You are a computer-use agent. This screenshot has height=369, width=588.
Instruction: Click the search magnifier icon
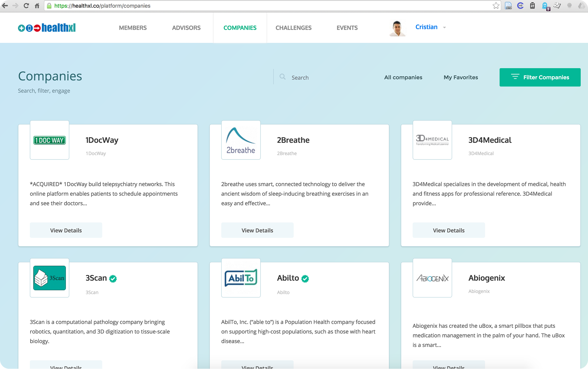pos(282,77)
